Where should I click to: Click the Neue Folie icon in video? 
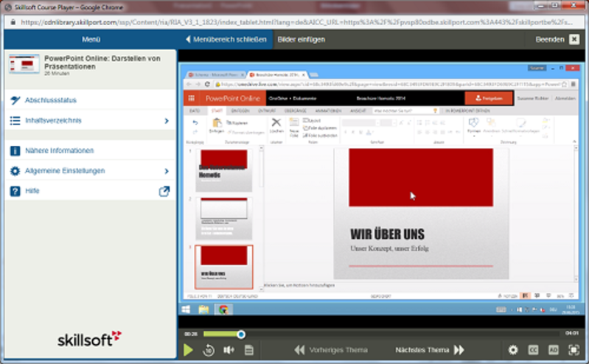point(294,122)
